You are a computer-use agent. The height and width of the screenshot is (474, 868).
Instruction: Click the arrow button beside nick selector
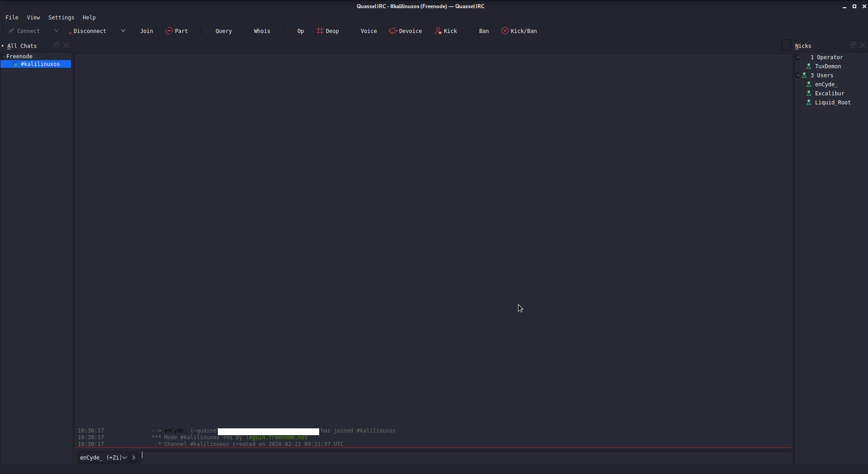134,457
